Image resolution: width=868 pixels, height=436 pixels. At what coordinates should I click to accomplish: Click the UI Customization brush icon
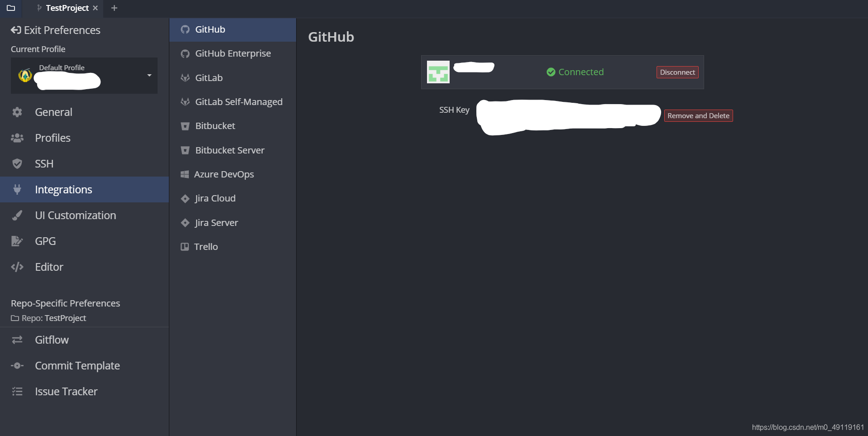[x=17, y=216]
